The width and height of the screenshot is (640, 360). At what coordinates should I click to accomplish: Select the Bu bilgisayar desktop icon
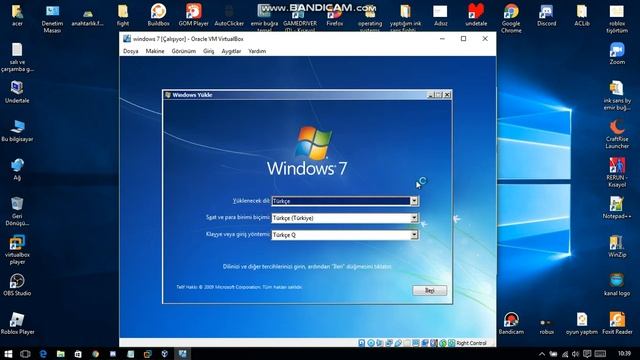(17, 131)
